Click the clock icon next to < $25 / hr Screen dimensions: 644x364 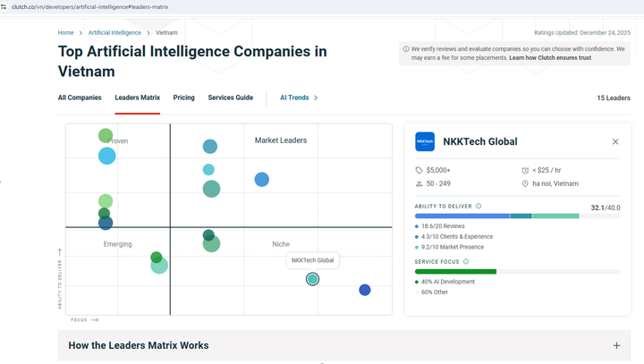tap(525, 170)
